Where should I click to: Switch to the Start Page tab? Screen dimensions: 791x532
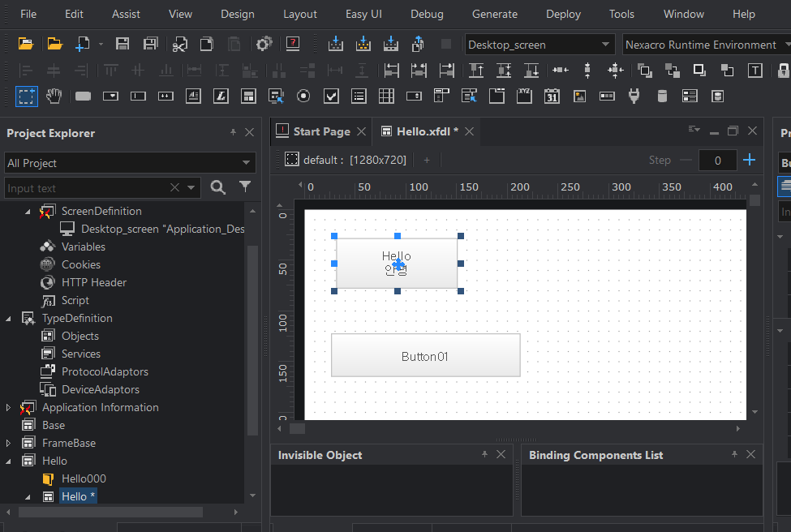321,131
